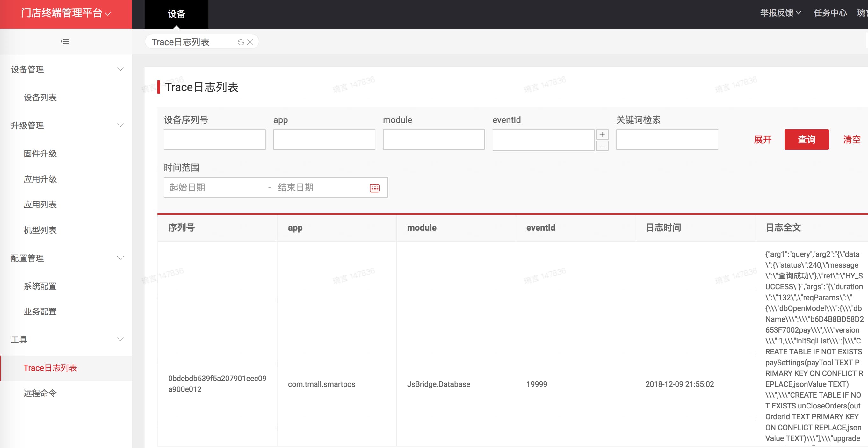This screenshot has height=448, width=868.
Task: Refresh the Trace日志列表 tab
Action: (x=241, y=42)
